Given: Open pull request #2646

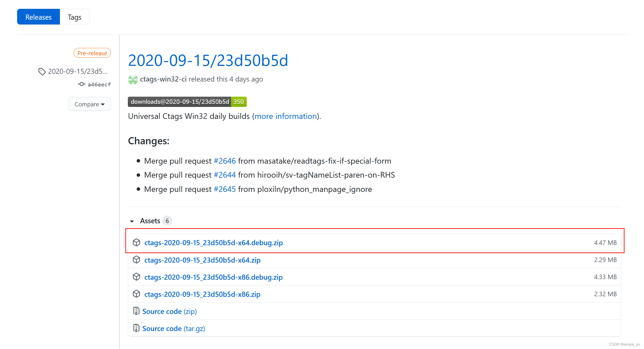Looking at the screenshot, I should [225, 161].
